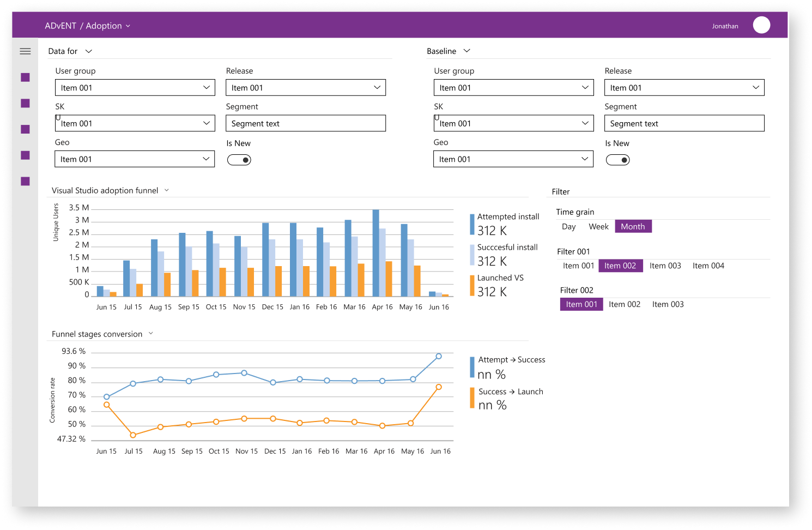The height and width of the screenshot is (530, 812).
Task: Click the first purple sidebar square icon
Action: pyautogui.click(x=25, y=77)
